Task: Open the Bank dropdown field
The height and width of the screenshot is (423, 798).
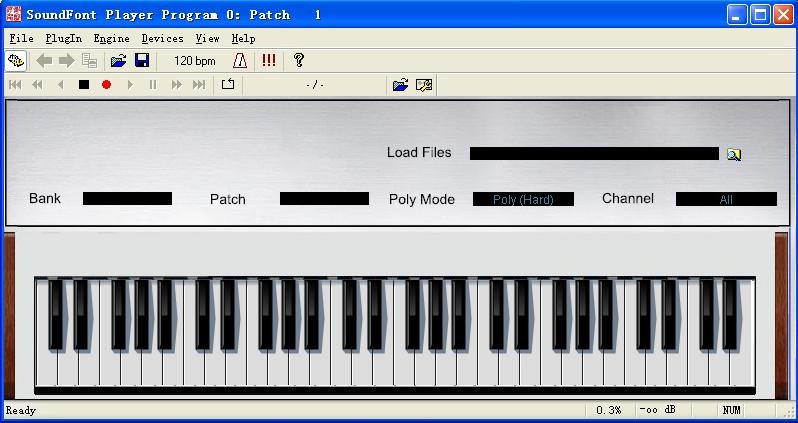Action: tap(127, 199)
